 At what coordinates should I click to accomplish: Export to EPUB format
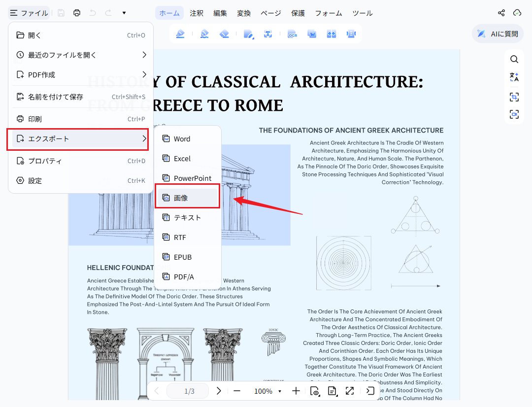[x=188, y=257]
